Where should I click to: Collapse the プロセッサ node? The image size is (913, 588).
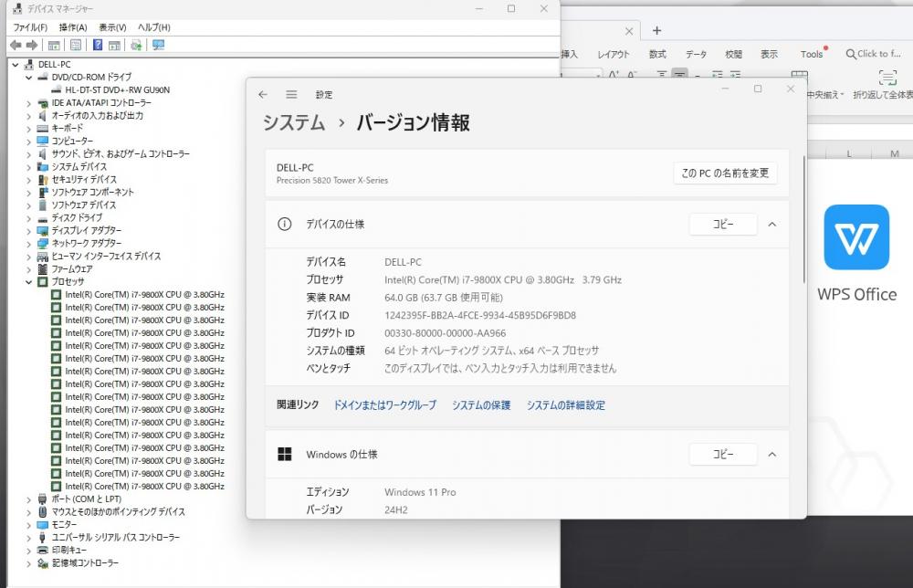(x=28, y=282)
